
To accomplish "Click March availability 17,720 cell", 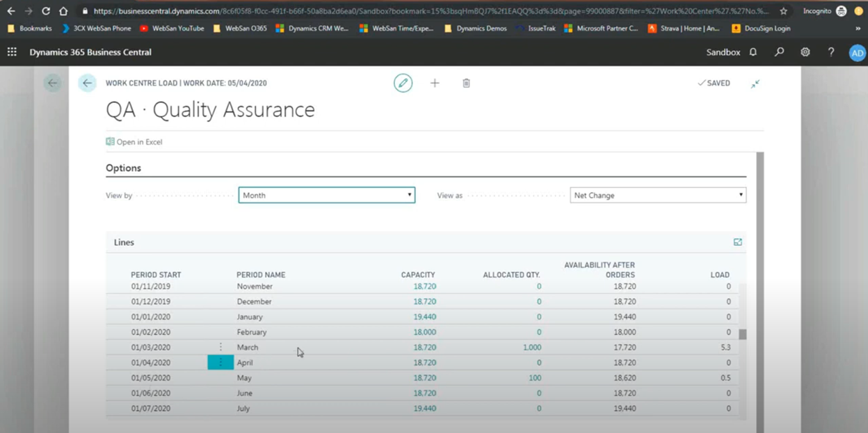I will point(624,347).
